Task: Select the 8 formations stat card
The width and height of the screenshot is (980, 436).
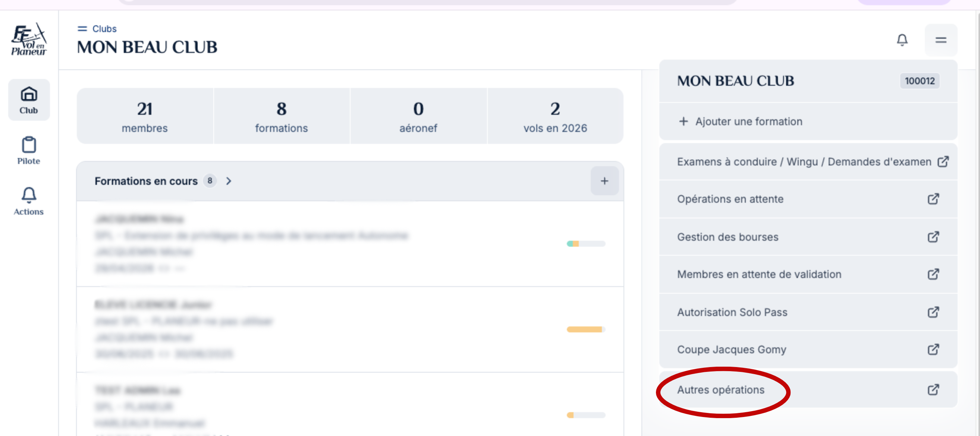Action: click(x=282, y=116)
